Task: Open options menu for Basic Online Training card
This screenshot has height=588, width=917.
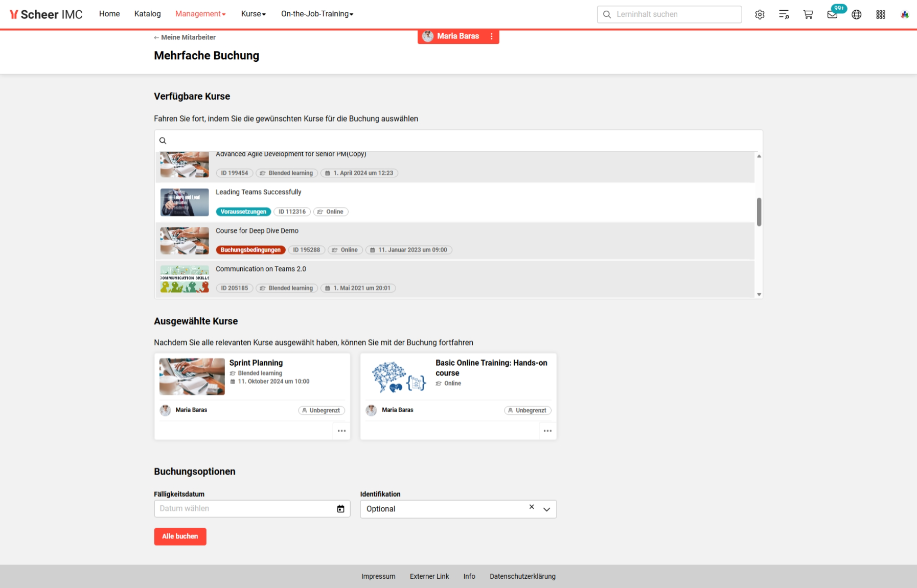Action: [548, 431]
